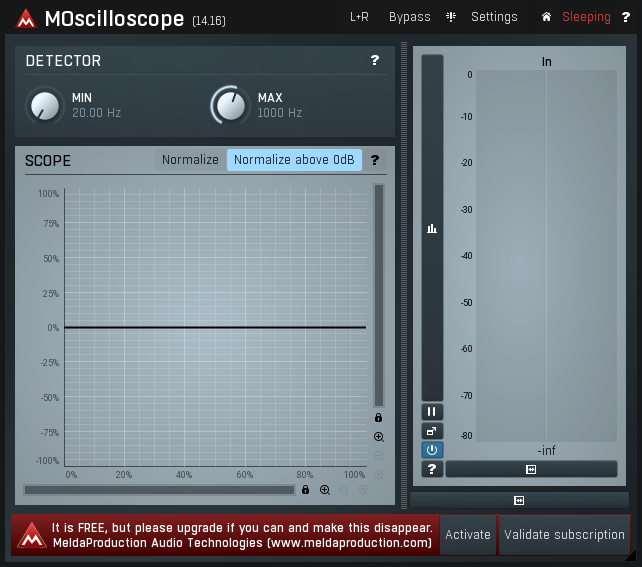
Task: Toggle the meter power button
Action: pyautogui.click(x=431, y=450)
